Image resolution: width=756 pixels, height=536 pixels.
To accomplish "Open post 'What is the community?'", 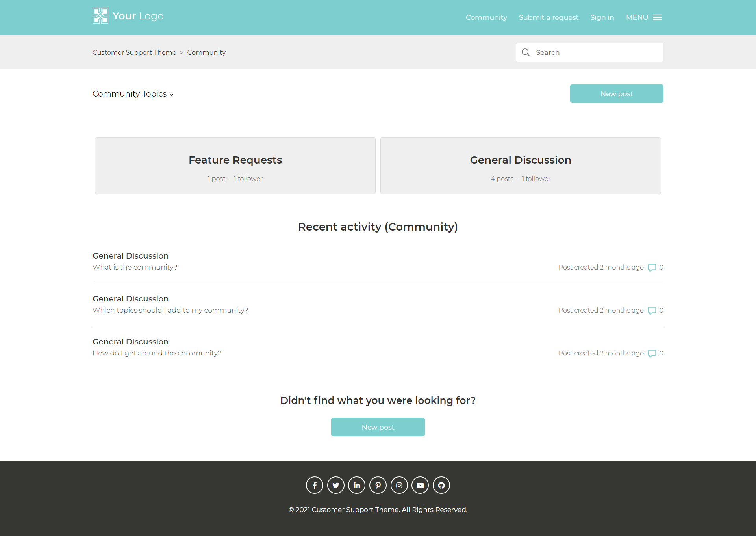I will 135,267.
